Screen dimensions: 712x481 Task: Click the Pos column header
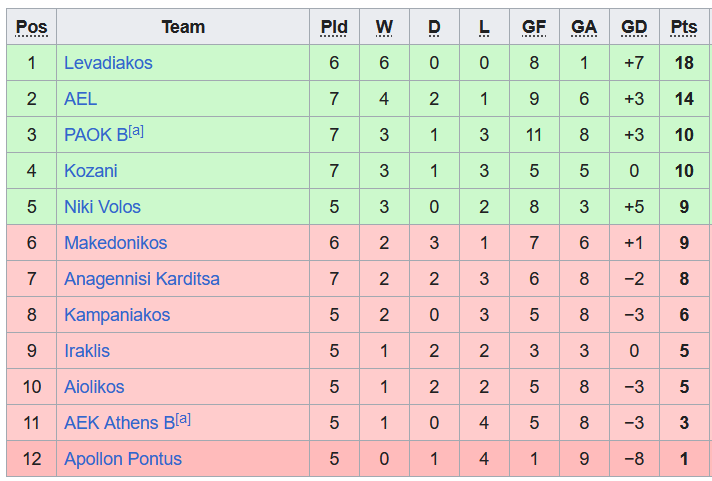[32, 27]
